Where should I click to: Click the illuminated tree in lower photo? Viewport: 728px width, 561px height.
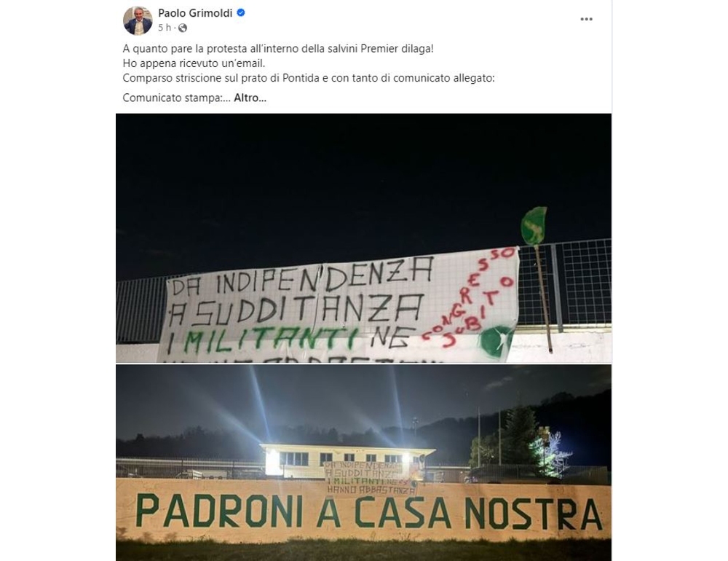(550, 452)
